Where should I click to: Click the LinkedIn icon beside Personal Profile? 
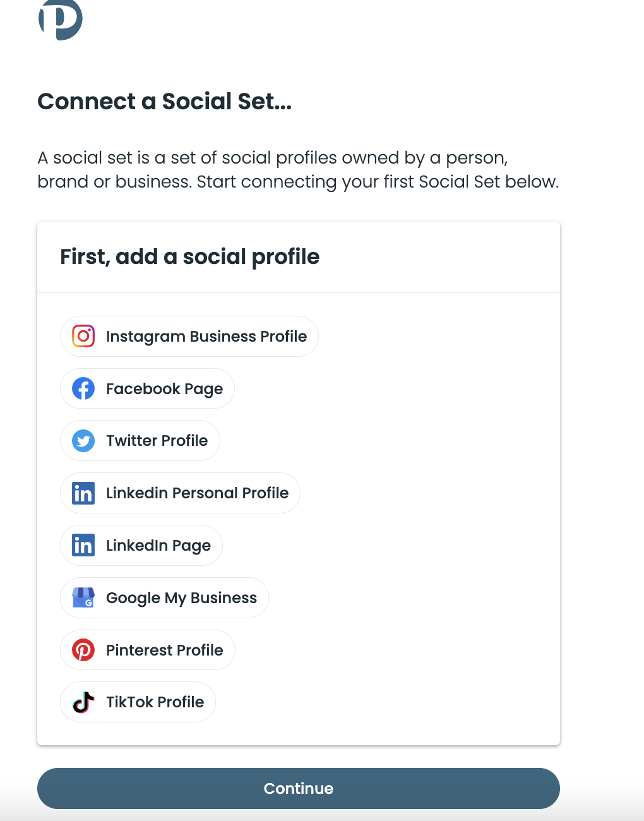83,493
